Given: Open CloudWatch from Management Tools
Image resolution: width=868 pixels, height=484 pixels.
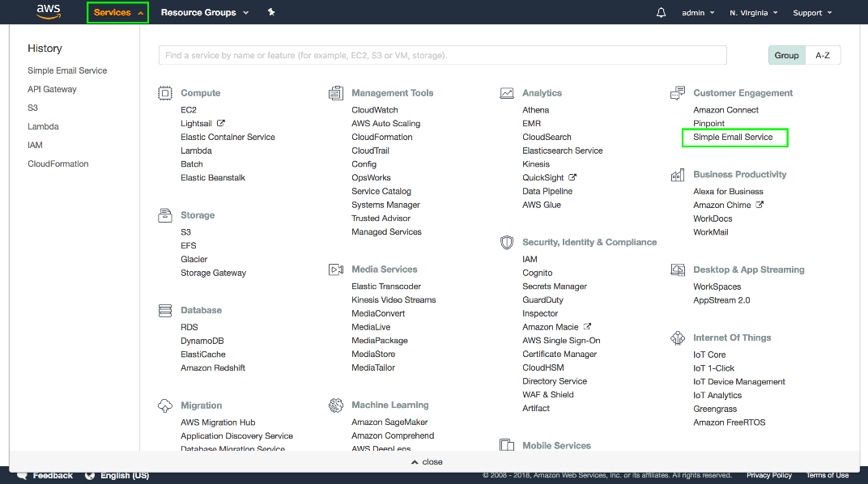Looking at the screenshot, I should click(374, 110).
